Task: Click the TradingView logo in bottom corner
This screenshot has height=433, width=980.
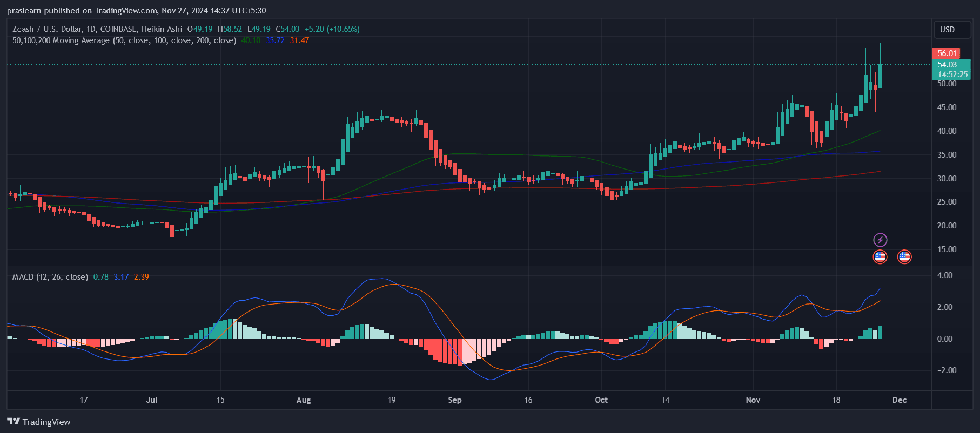Action: click(x=39, y=422)
